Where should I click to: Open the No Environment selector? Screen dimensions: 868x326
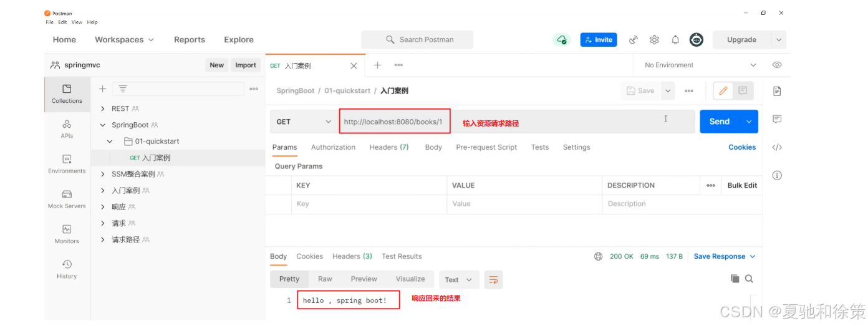click(701, 65)
